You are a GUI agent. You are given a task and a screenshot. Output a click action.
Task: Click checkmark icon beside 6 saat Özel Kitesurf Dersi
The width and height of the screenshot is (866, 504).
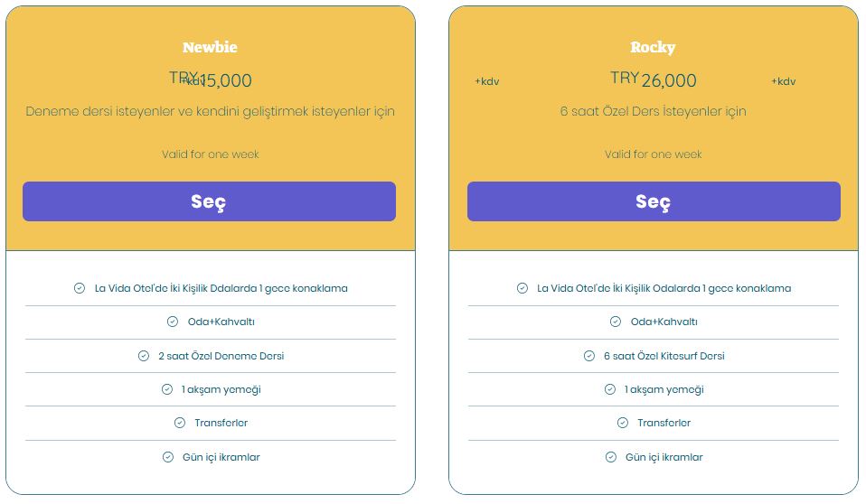pos(588,356)
